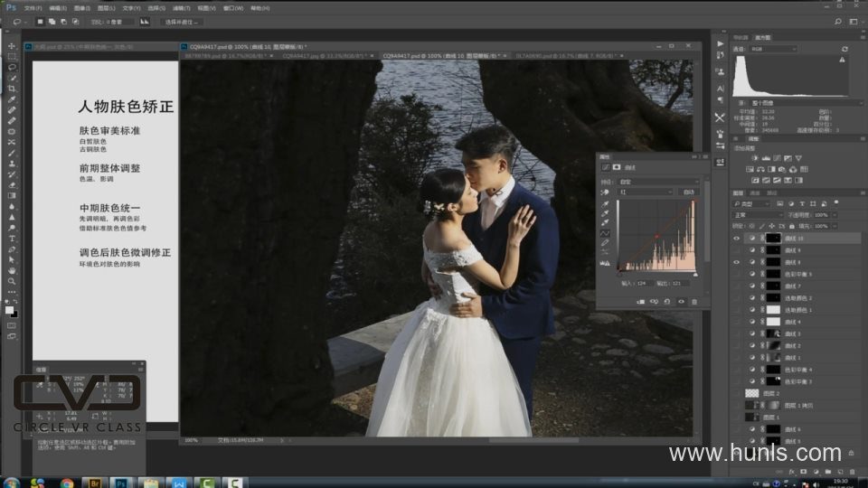Select the Hand tool
The image size is (868, 488).
pos(12,270)
